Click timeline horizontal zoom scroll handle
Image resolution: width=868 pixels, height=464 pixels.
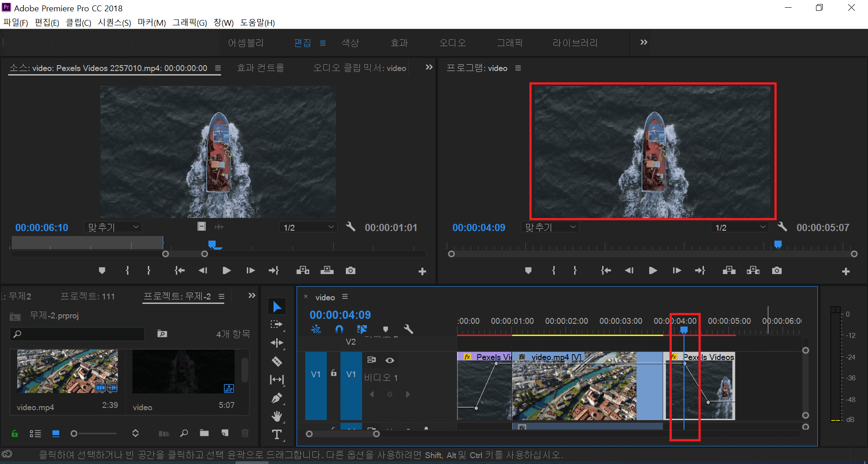(x=376, y=434)
